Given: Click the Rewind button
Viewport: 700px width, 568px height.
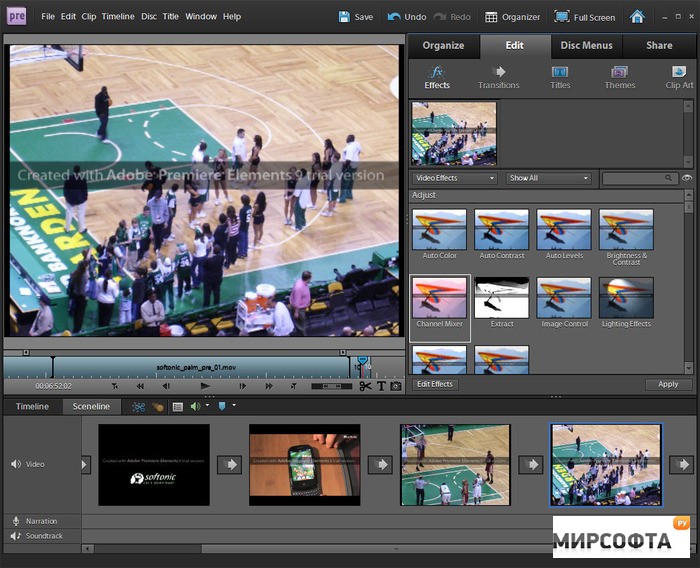Looking at the screenshot, I should pyautogui.click(x=140, y=386).
